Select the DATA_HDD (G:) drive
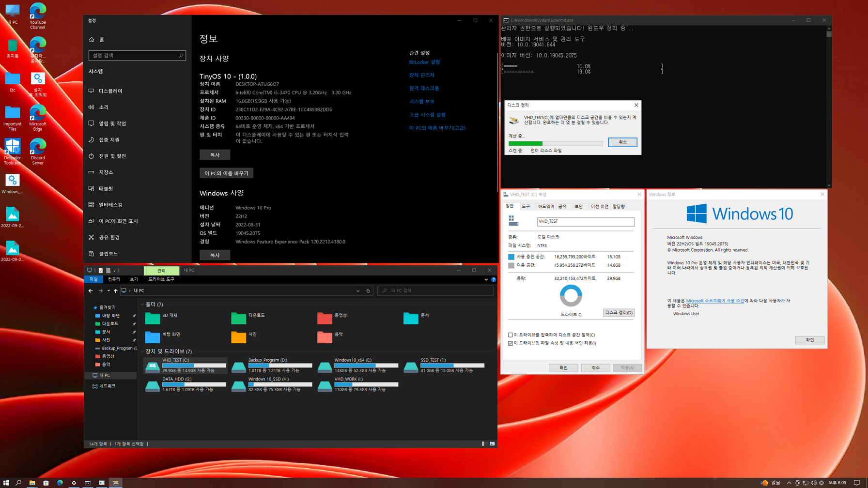Screen dimensions: 868x488 (x=186, y=385)
